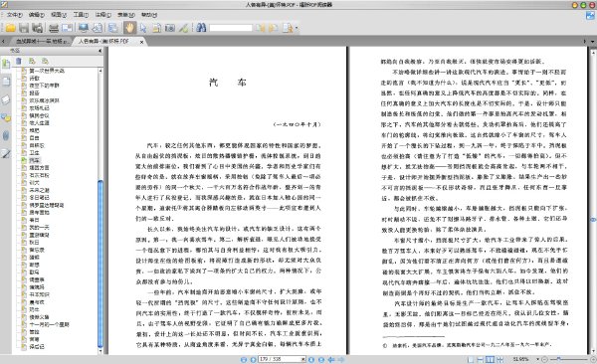
Task: Go to the last page button
Action: point(321,359)
